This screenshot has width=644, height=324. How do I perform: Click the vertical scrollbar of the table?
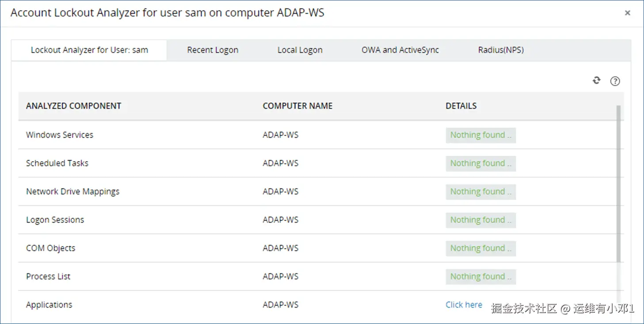coord(619,185)
